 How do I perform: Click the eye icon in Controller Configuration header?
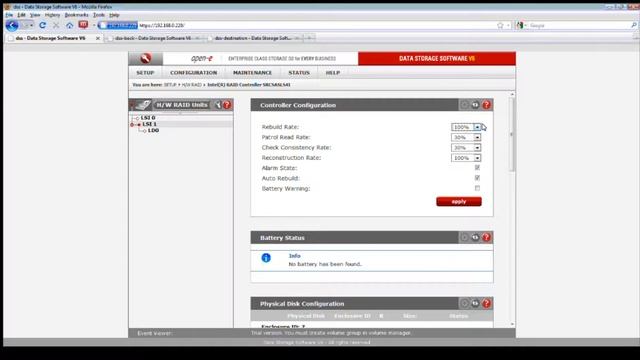point(475,105)
